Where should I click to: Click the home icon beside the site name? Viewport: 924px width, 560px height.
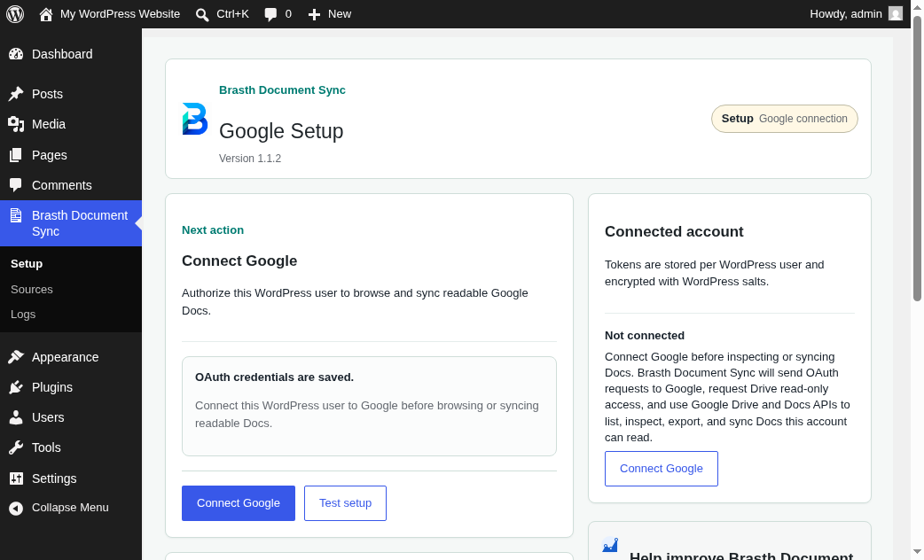46,14
